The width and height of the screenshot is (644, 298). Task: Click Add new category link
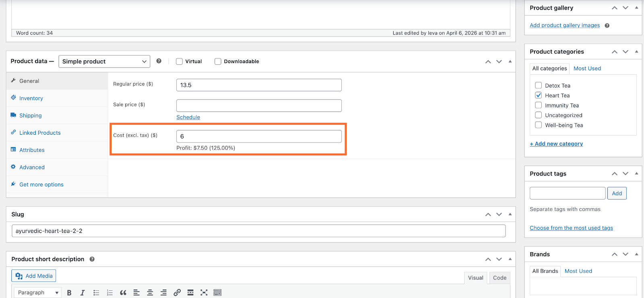556,144
